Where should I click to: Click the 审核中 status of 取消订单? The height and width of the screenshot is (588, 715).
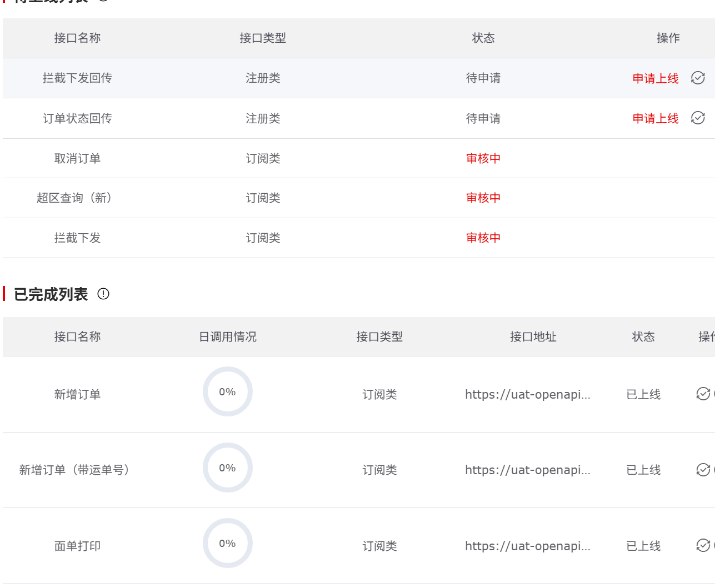[483, 158]
